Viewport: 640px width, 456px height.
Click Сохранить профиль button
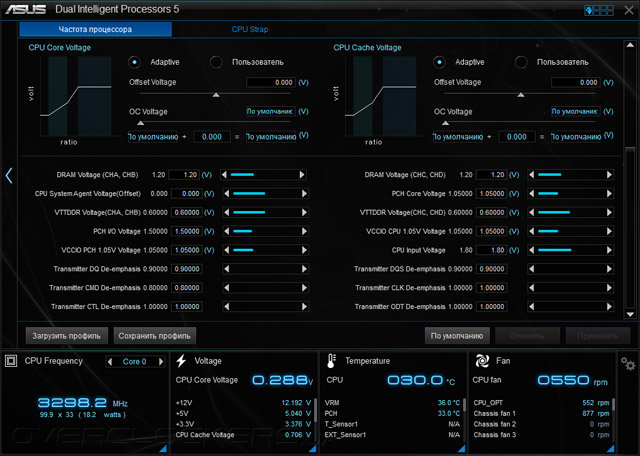point(155,336)
